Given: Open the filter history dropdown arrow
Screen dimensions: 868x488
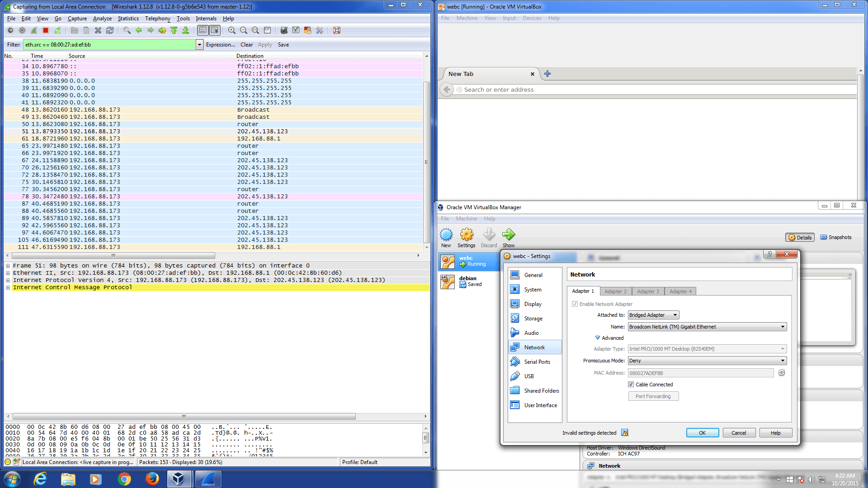Looking at the screenshot, I should (x=199, y=45).
